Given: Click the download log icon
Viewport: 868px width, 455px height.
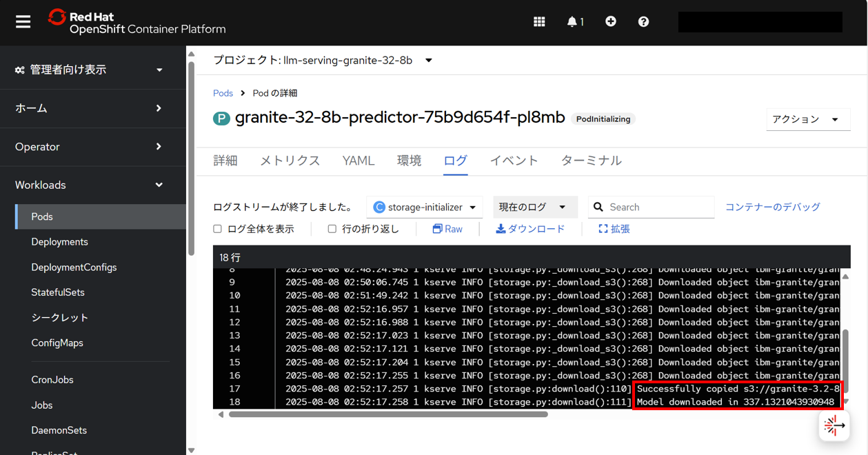Looking at the screenshot, I should (501, 229).
